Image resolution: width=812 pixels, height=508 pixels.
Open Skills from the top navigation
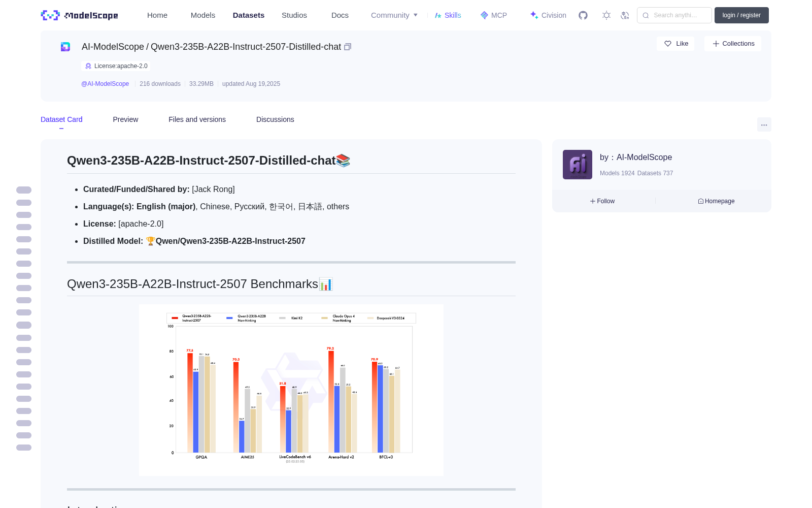pyautogui.click(x=448, y=15)
